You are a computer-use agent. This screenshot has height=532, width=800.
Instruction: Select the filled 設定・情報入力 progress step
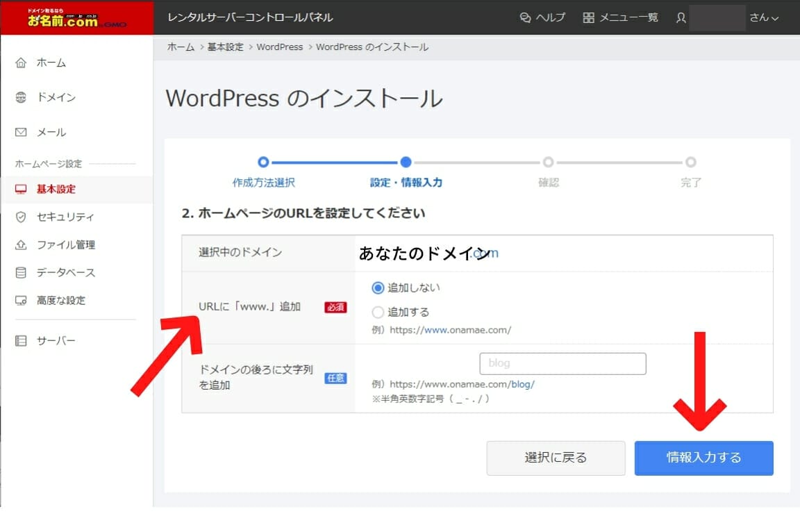point(406,162)
